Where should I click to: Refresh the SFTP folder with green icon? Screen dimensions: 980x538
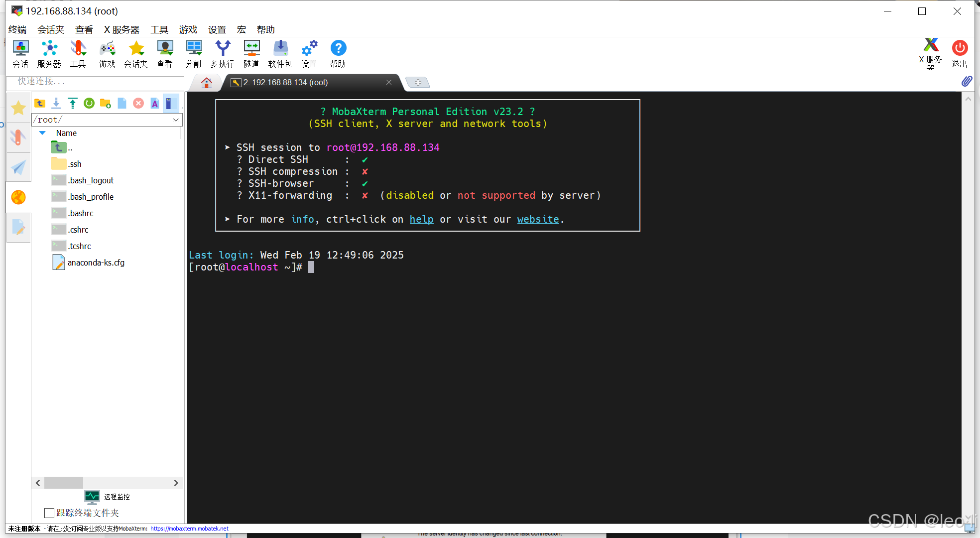pyautogui.click(x=89, y=103)
